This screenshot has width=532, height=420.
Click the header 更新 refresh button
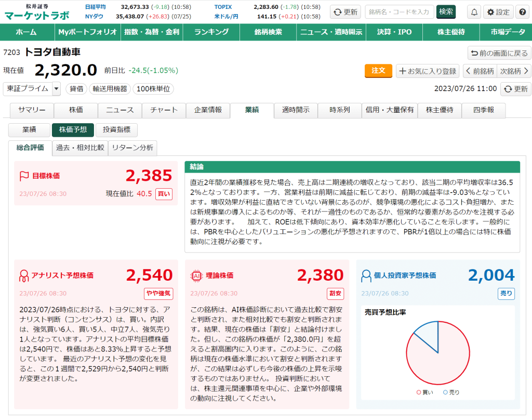(345, 12)
